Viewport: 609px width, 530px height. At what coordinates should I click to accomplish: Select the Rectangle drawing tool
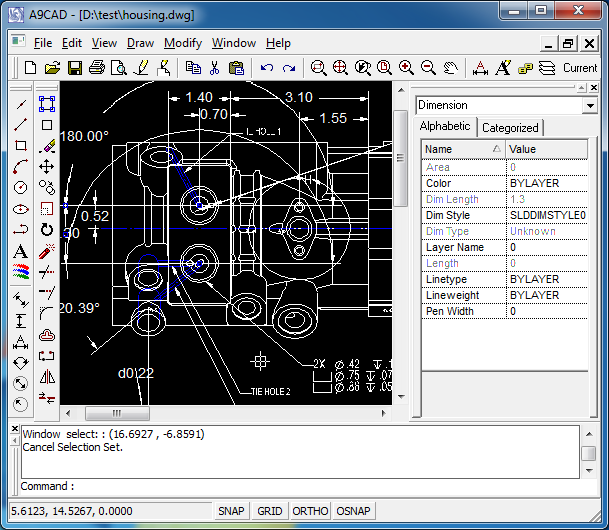(21, 146)
